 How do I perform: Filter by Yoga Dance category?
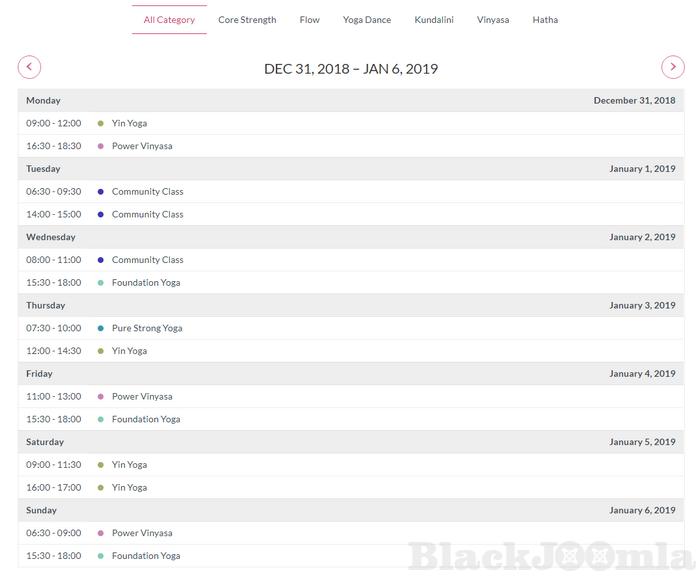click(367, 20)
